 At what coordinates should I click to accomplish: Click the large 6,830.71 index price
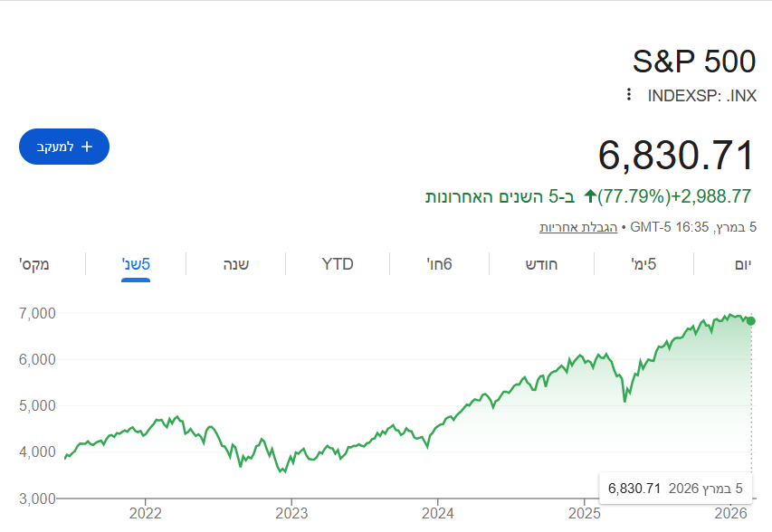pyautogui.click(x=675, y=156)
